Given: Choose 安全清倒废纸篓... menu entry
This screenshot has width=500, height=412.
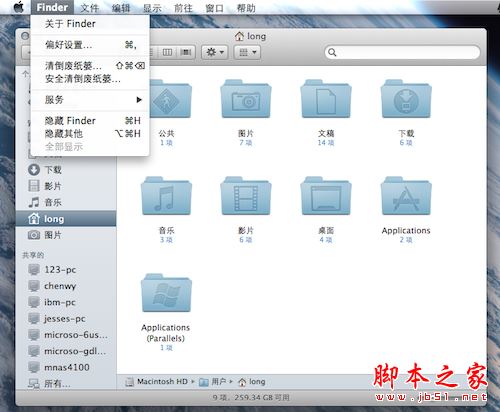Looking at the screenshot, I should [x=90, y=79].
